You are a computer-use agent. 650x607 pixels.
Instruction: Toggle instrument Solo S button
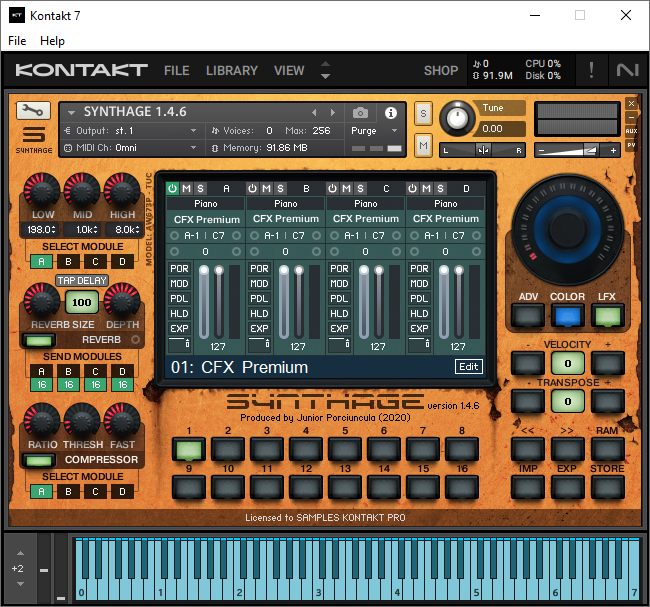coord(423,113)
